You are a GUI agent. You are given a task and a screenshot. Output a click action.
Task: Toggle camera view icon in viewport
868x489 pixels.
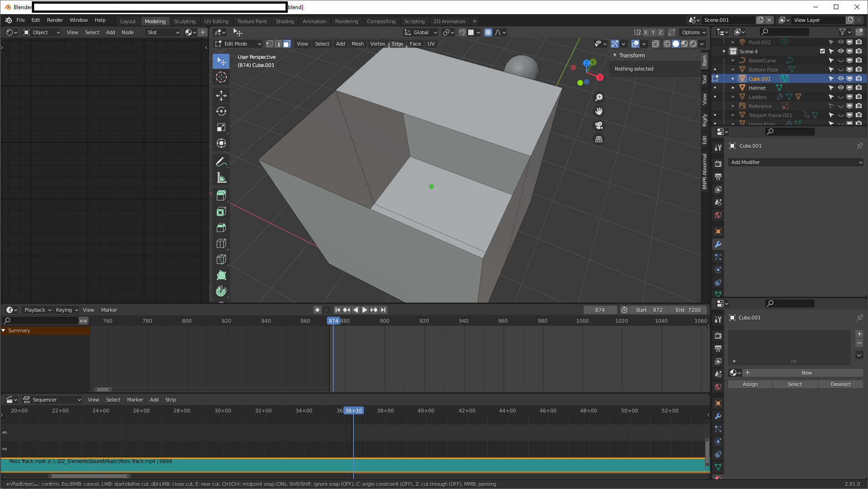[599, 125]
